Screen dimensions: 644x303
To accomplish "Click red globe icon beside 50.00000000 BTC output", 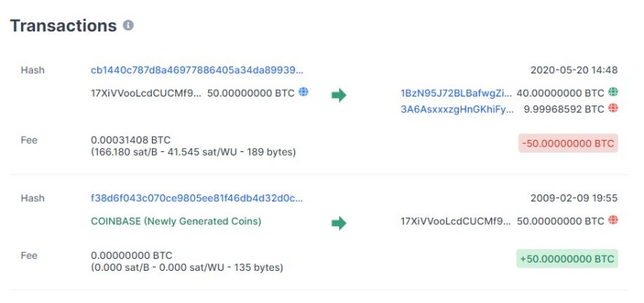I will click(613, 221).
